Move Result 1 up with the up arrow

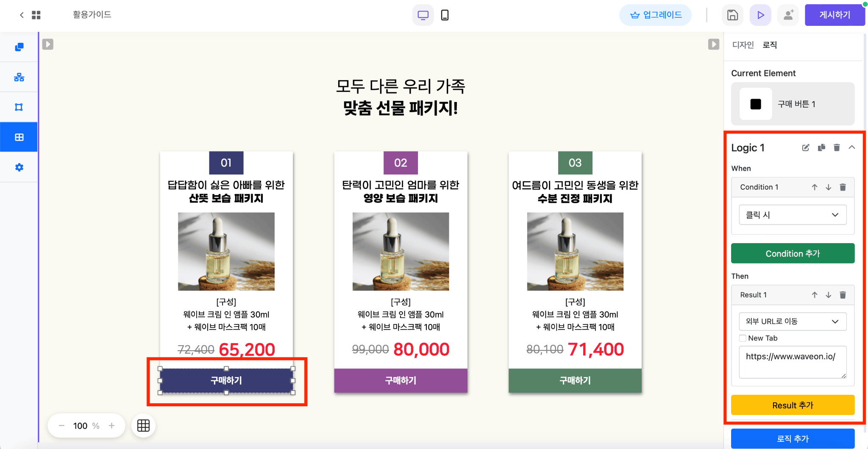(x=814, y=295)
